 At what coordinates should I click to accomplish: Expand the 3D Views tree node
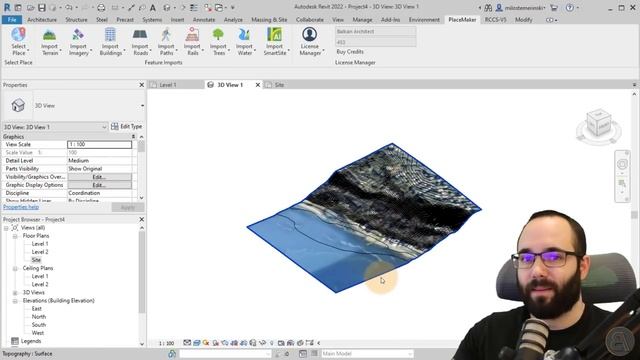(x=15, y=293)
